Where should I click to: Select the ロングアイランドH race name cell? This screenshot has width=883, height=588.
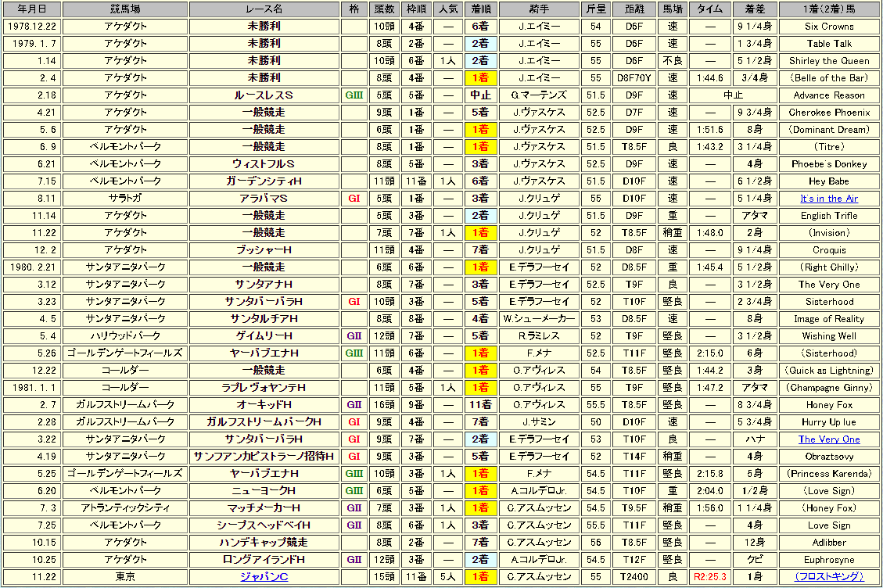pyautogui.click(x=264, y=560)
